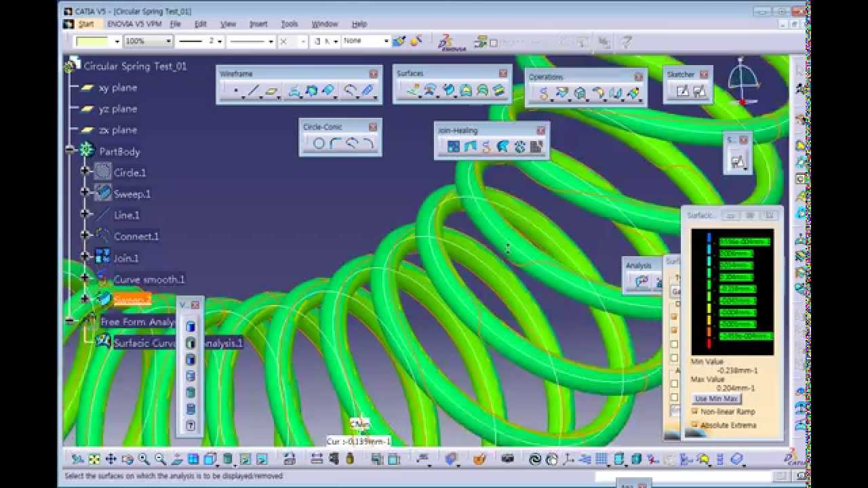Select the Plane tool in Wireframe toolbar
The height and width of the screenshot is (488, 868).
click(x=271, y=91)
